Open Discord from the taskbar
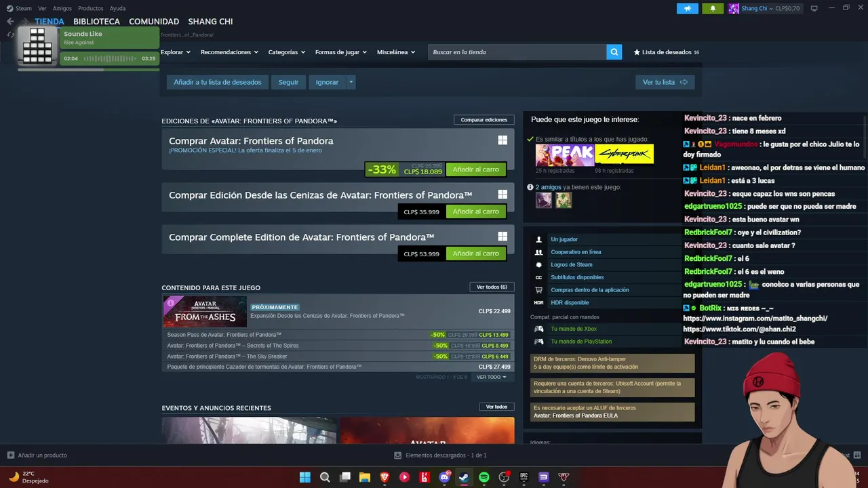Viewport: 868px width, 488px height. (444, 477)
